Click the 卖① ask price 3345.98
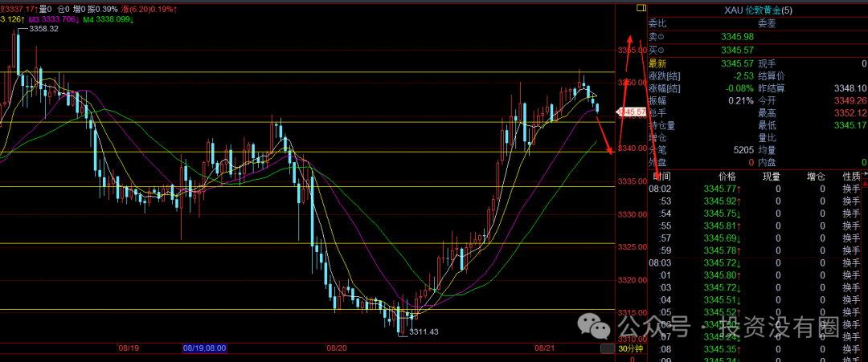The height and width of the screenshot is (362, 868). tap(737, 36)
